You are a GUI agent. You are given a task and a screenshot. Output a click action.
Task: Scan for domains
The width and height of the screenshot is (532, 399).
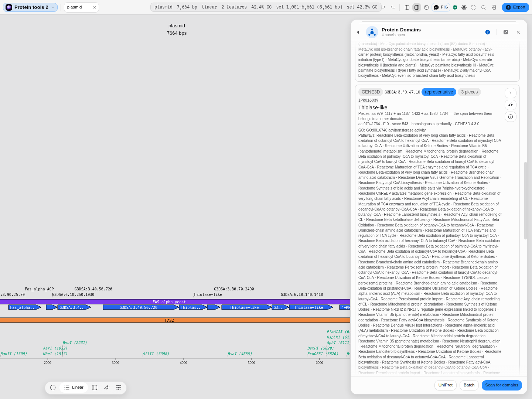[x=502, y=385]
